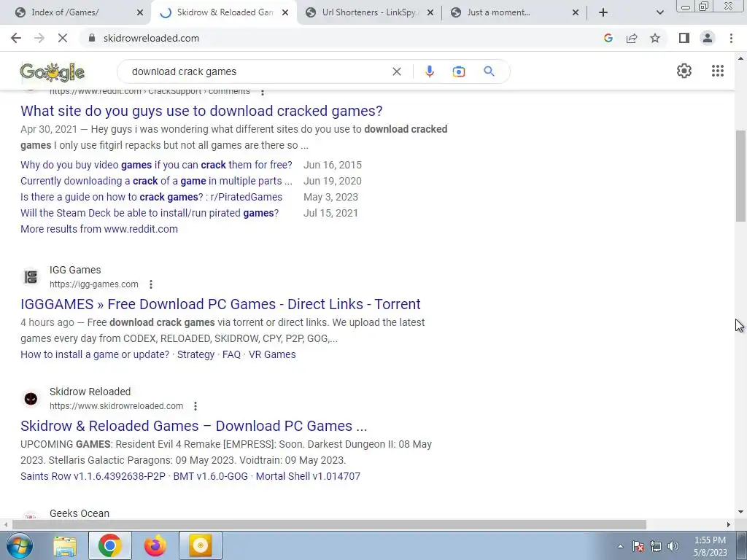This screenshot has width=747, height=560.
Task: Open the Action Center flag icon
Action: [638, 546]
